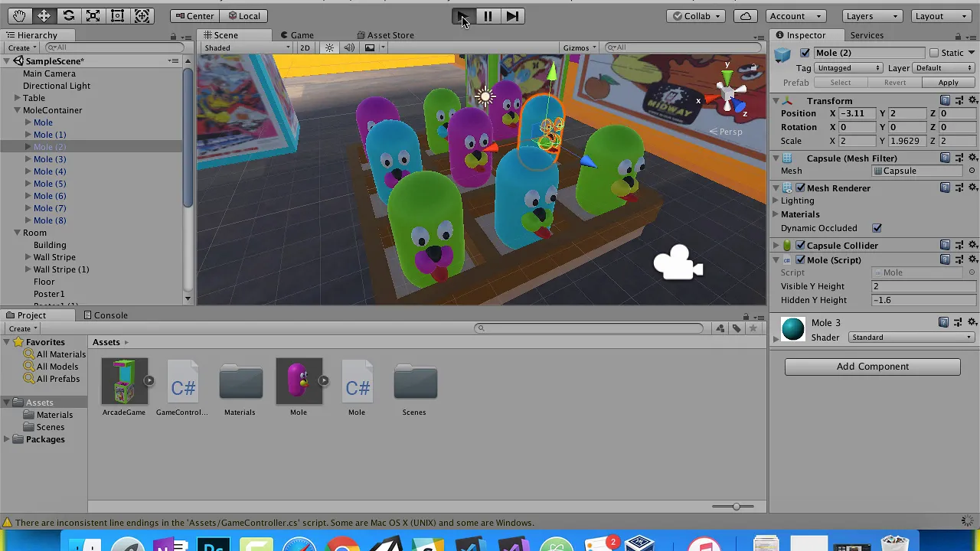This screenshot has height=551, width=980.
Task: Click the Pause button
Action: point(487,15)
